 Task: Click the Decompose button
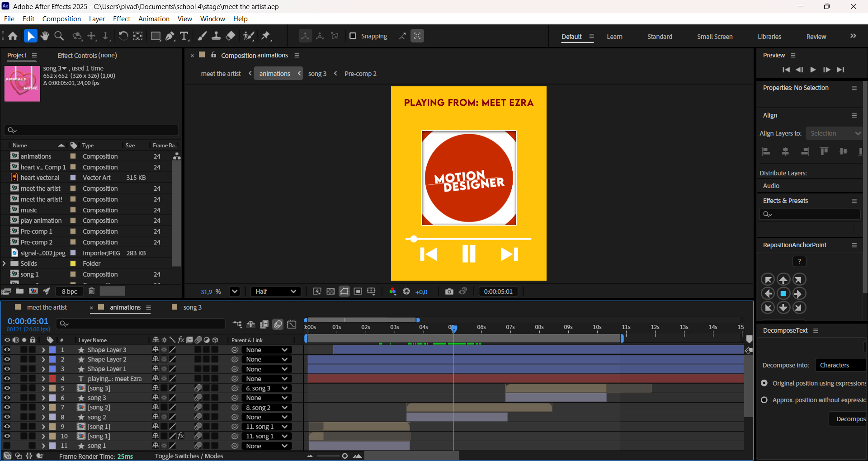(849, 419)
